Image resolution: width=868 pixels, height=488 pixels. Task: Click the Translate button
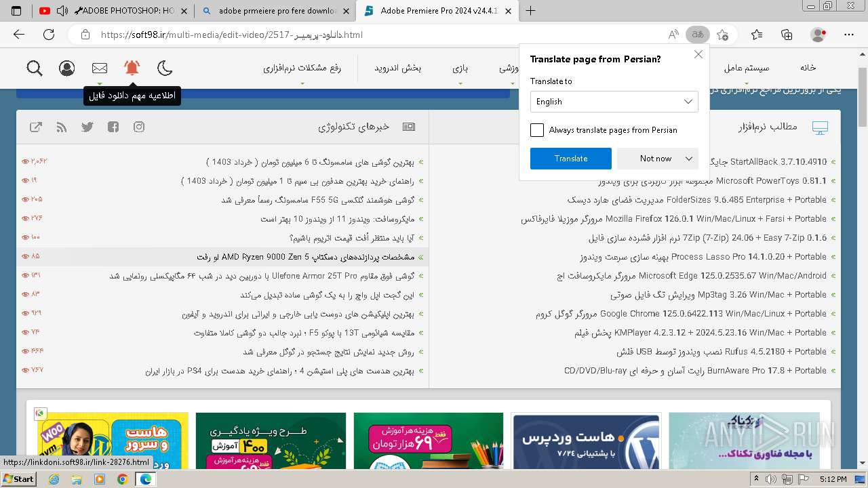pos(571,159)
